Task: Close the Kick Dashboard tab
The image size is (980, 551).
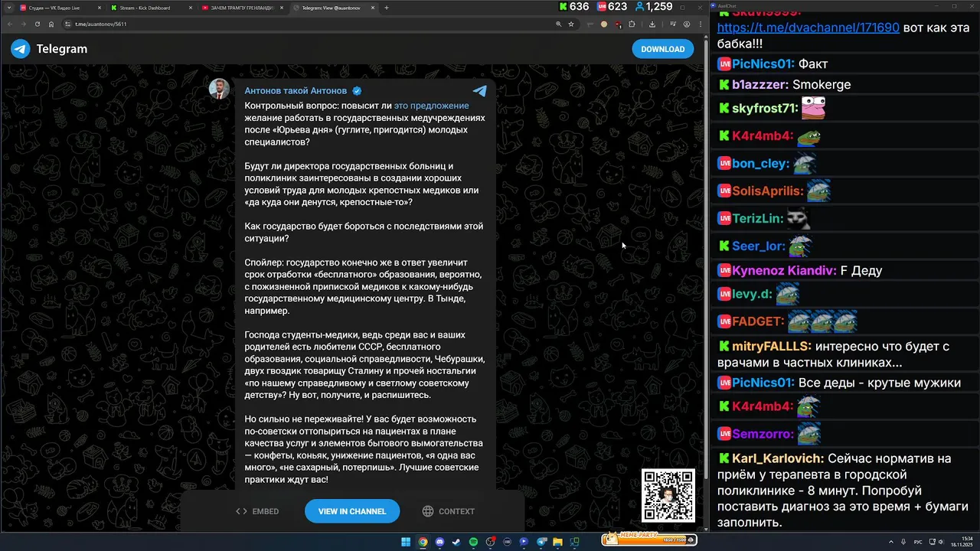Action: (191, 8)
